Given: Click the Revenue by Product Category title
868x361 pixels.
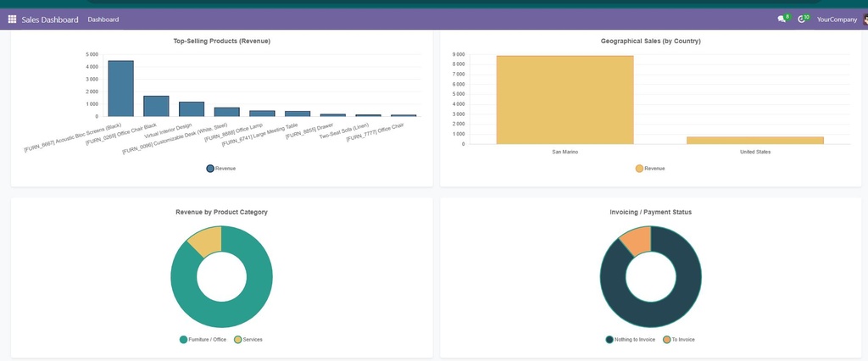Looking at the screenshot, I should (x=221, y=212).
